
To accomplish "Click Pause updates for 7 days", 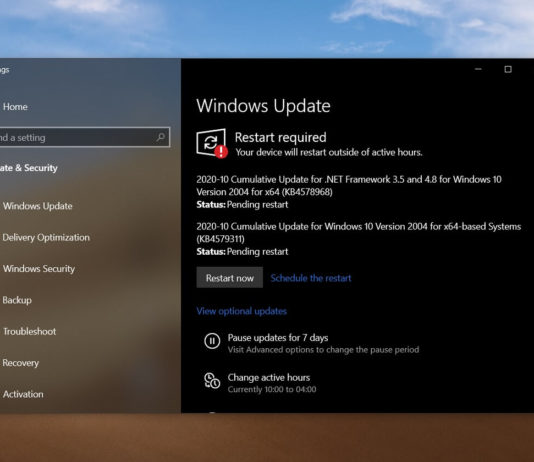I will click(278, 338).
